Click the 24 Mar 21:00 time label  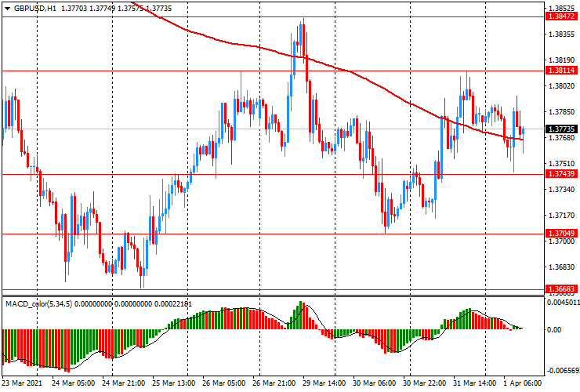[x=123, y=383]
